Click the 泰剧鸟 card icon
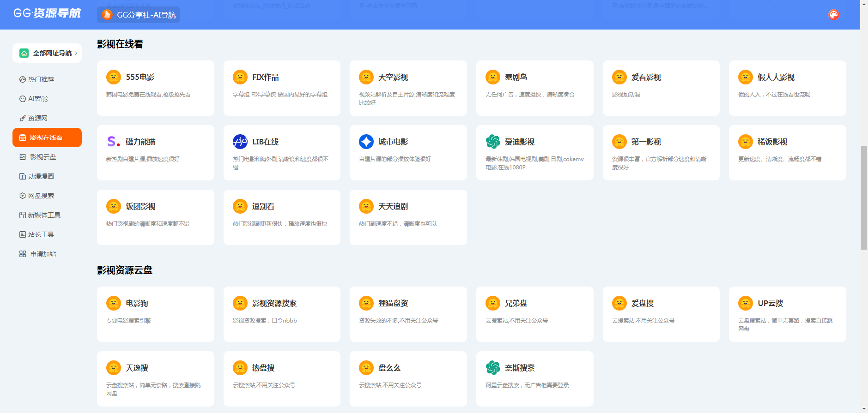This screenshot has height=413, width=868. tap(493, 77)
